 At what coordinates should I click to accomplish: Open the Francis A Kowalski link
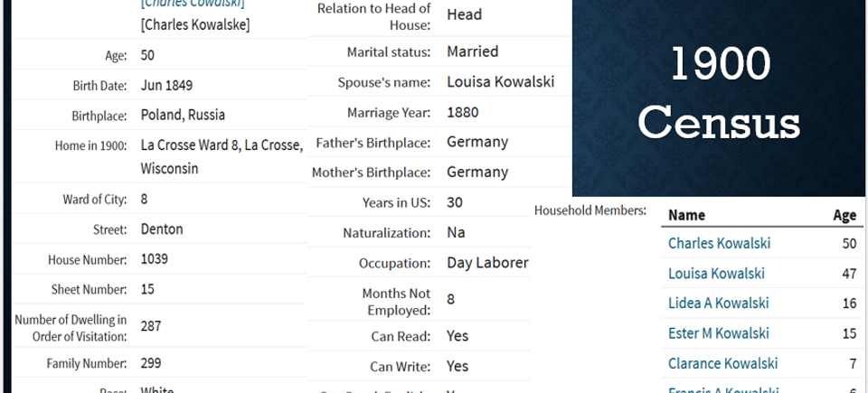point(723,389)
